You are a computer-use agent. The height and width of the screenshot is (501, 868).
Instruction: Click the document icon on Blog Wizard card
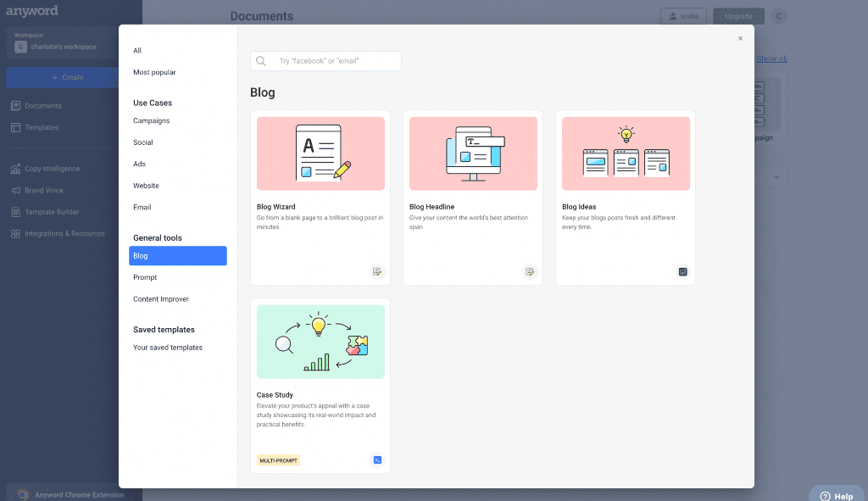tap(377, 272)
